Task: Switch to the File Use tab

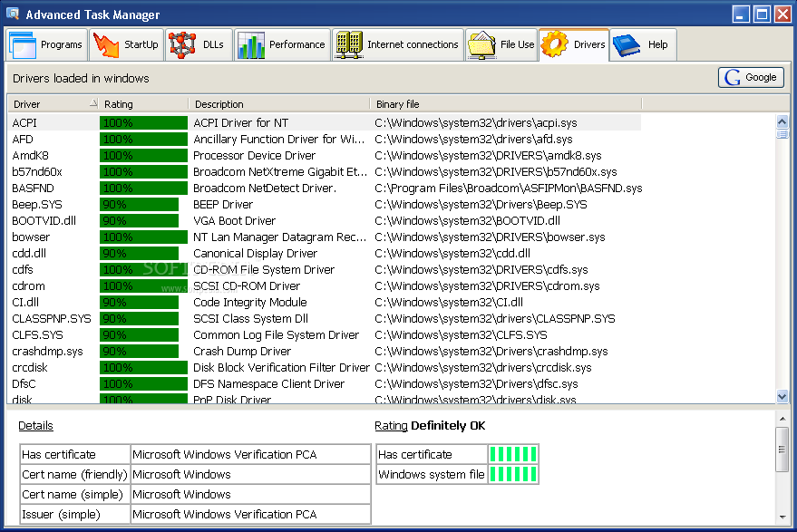Action: (501, 44)
